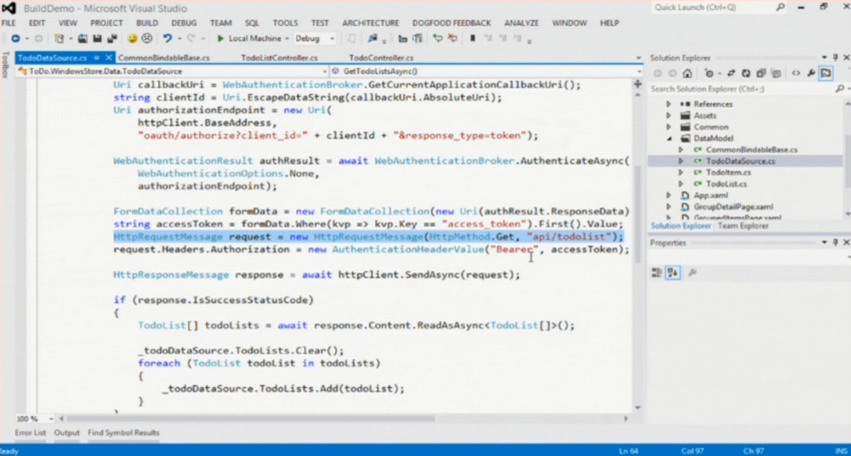Pin the Solution Explorer panel
This screenshot has height=456, width=851.
pos(836,58)
